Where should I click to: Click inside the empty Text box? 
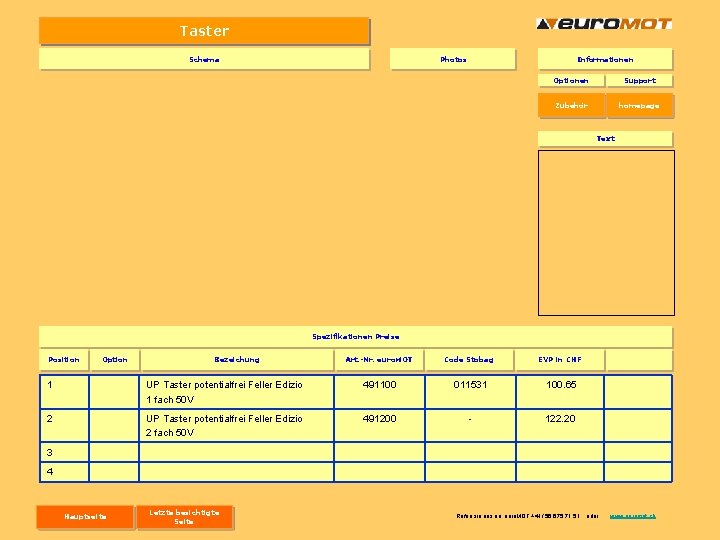[x=606, y=233]
